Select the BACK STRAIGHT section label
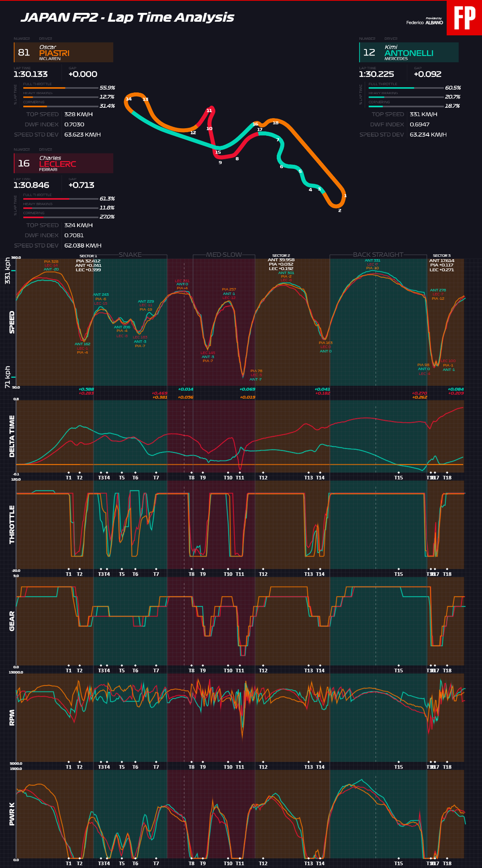482x868 pixels. pos(378,255)
